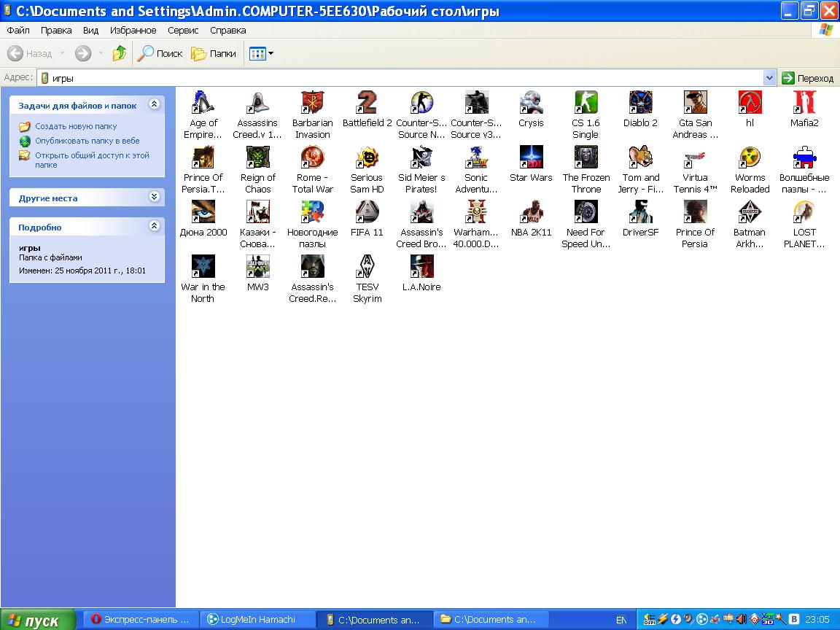Viewport: 840px width, 630px height.
Task: Launch the Barbarian Invasion shortcut
Action: click(312, 102)
